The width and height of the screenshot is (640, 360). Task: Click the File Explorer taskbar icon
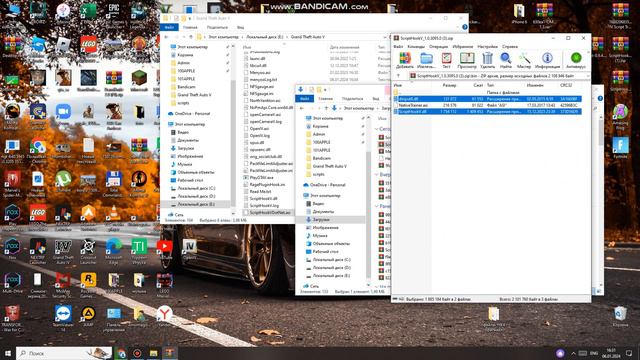click(153, 353)
